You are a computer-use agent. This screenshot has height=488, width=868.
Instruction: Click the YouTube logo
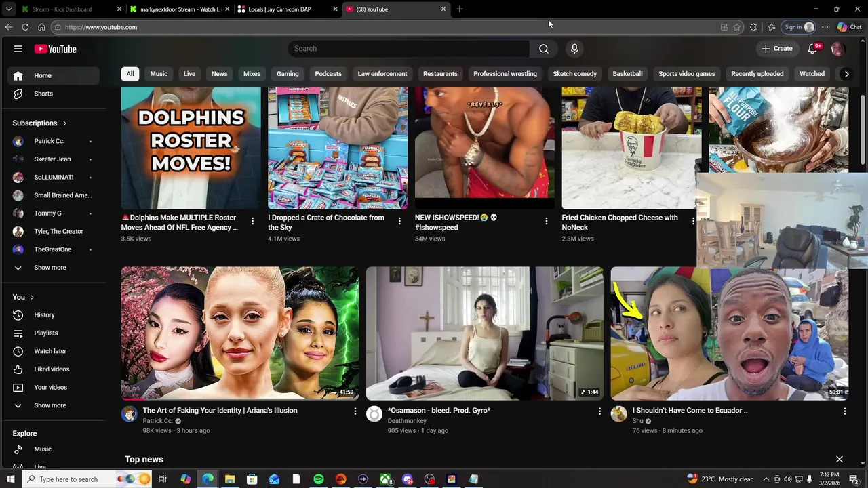coord(56,49)
